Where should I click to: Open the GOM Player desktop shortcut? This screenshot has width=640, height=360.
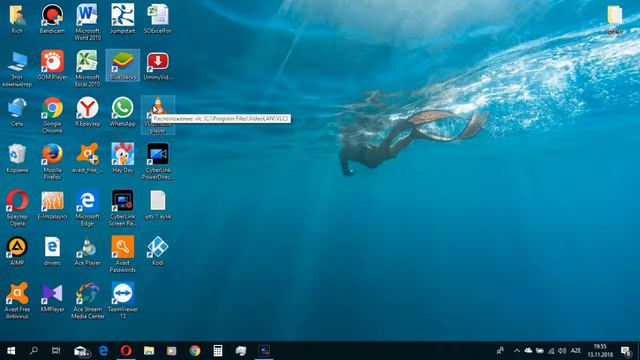click(x=52, y=65)
